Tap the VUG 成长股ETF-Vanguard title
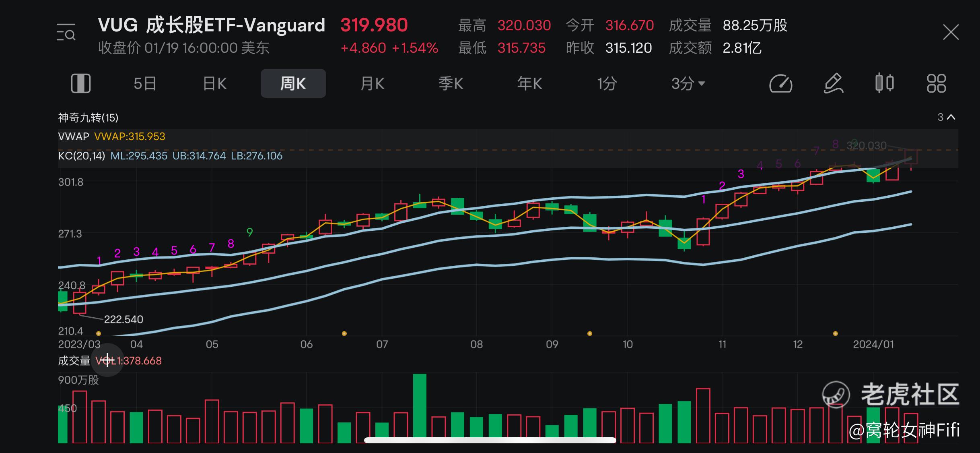This screenshot has width=980, height=453. pos(212,25)
